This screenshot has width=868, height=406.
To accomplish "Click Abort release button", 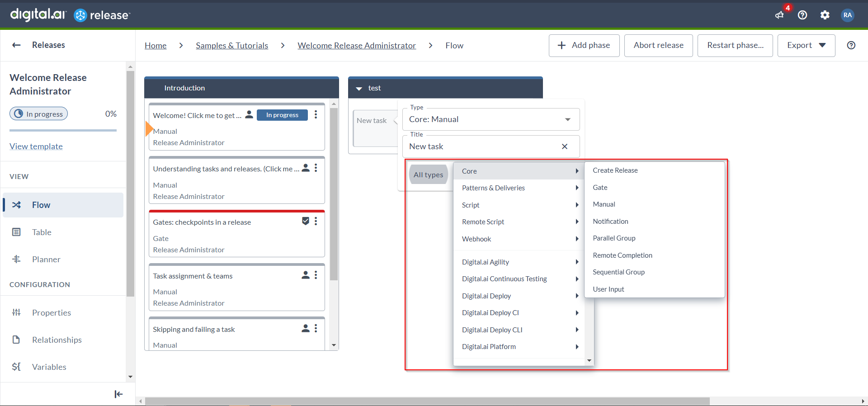I will pyautogui.click(x=658, y=45).
